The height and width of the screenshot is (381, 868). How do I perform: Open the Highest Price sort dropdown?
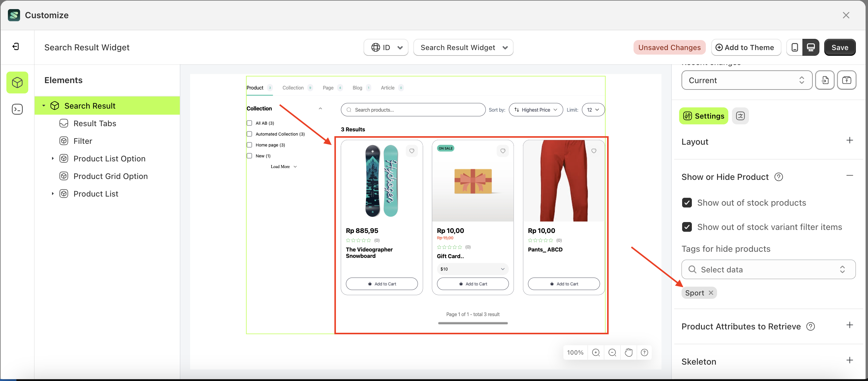coord(535,110)
